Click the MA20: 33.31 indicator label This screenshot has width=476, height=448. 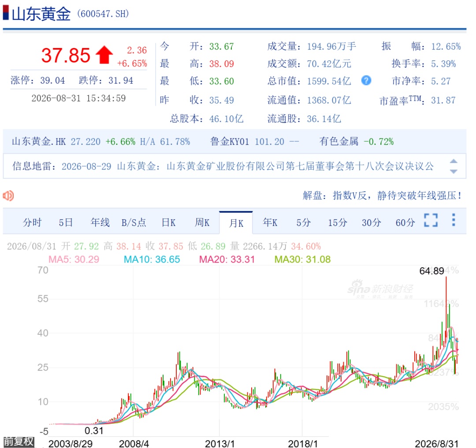tap(227, 259)
